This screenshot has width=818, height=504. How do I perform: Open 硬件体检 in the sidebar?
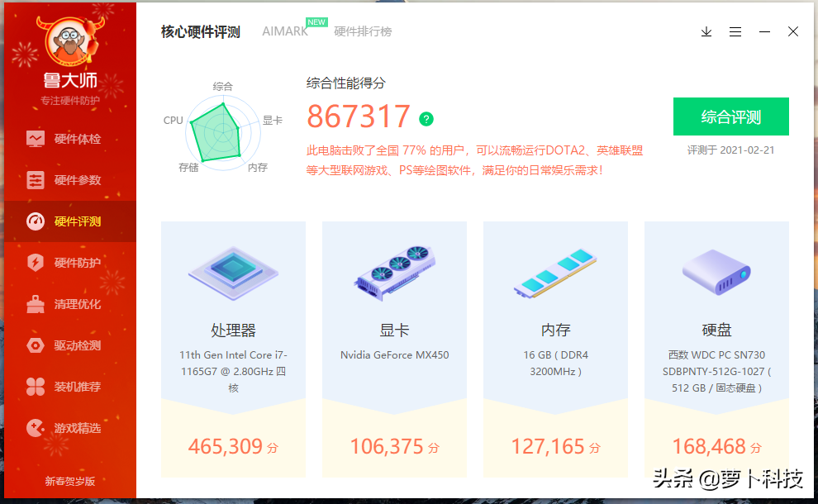[x=70, y=139]
